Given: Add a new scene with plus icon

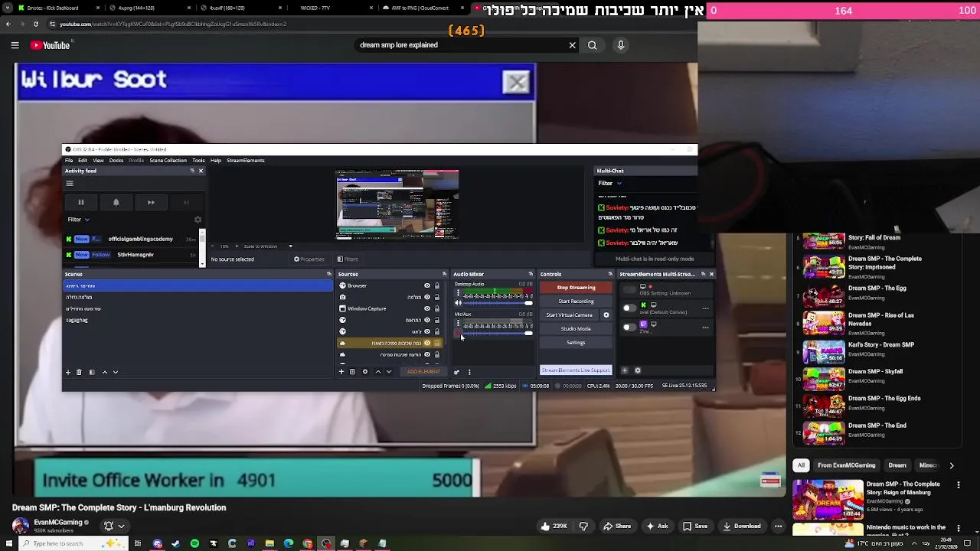Looking at the screenshot, I should click(68, 372).
